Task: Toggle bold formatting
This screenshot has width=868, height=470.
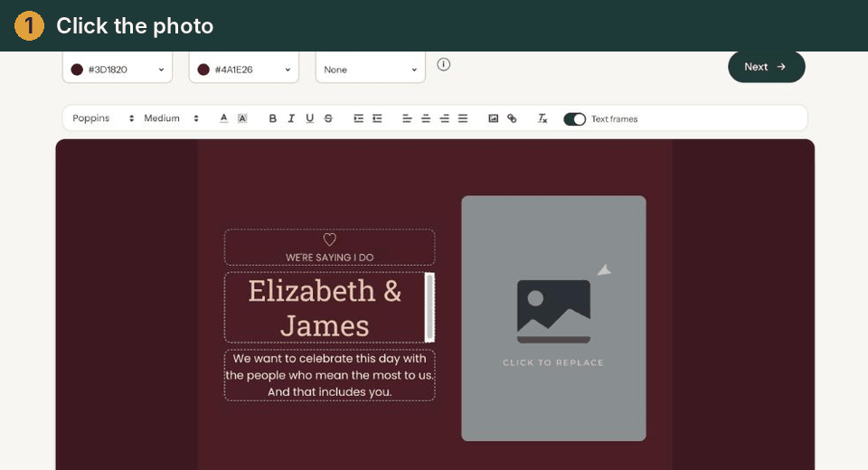Action: (272, 118)
